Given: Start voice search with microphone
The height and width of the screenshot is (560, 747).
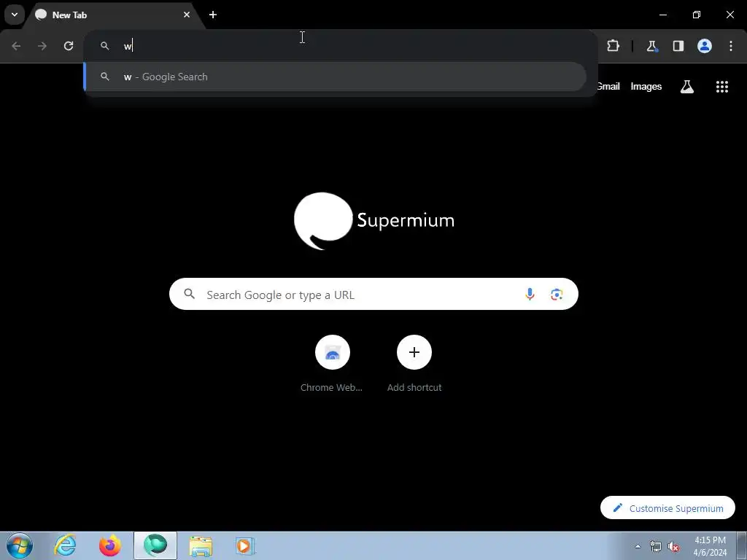Looking at the screenshot, I should pos(530,295).
